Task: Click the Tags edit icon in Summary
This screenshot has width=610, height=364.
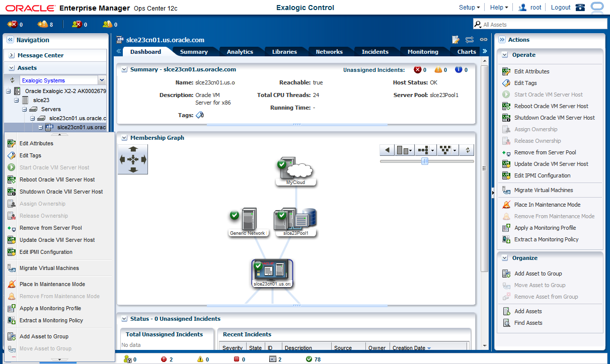Action: [199, 115]
